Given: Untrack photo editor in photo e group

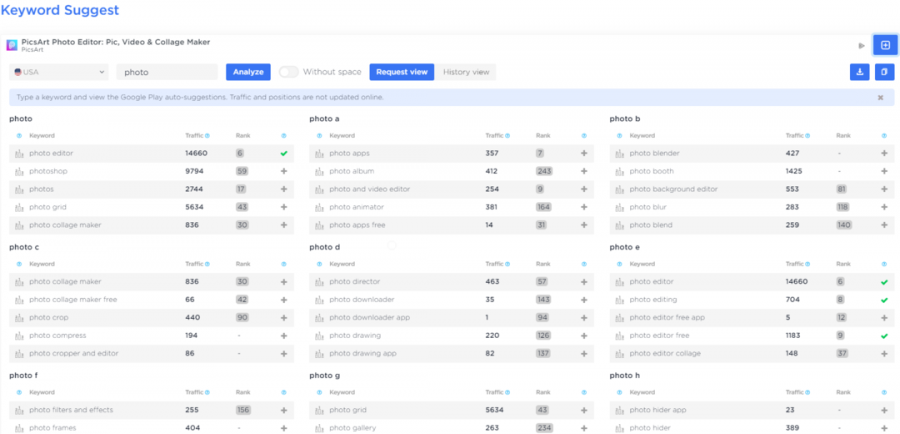Looking at the screenshot, I should [884, 282].
